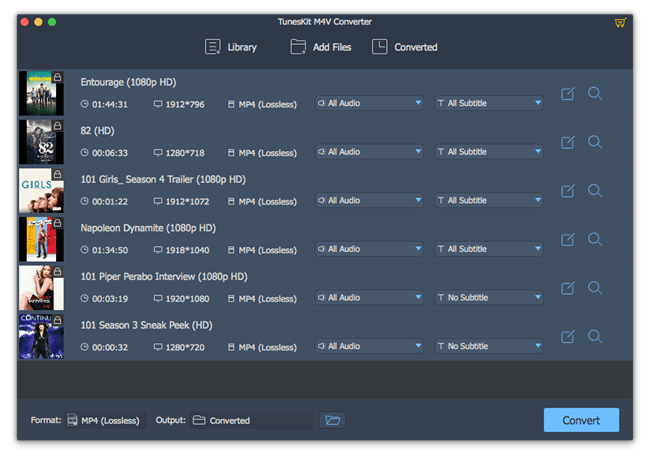Viewport: 650px width, 460px height.
Task: Edit the Piper Perabo Interview entry
Action: 568,288
